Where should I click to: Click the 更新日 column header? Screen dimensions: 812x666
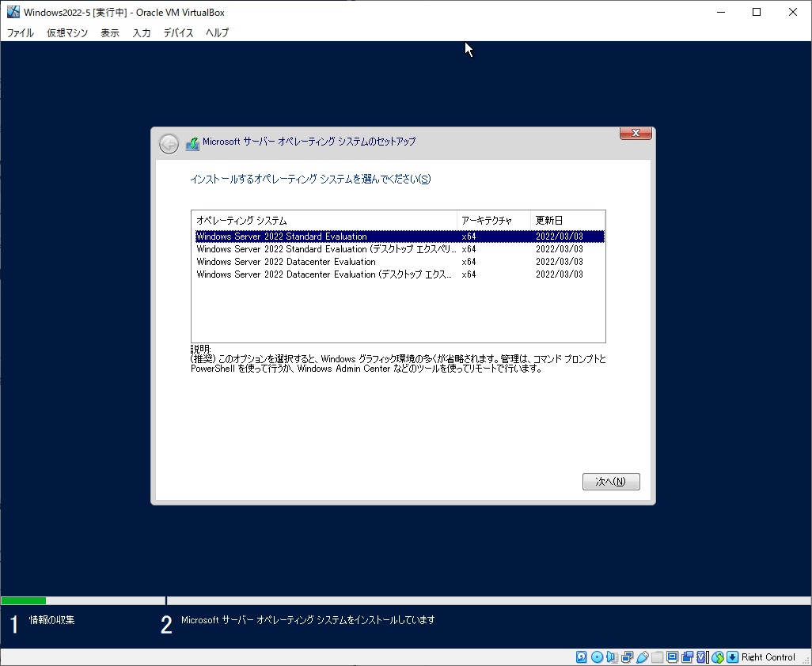[567, 221]
